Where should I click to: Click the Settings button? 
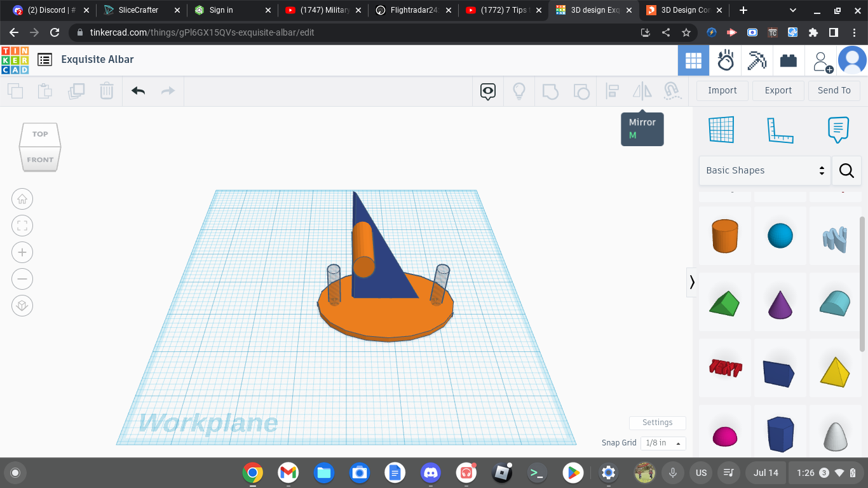658,423
